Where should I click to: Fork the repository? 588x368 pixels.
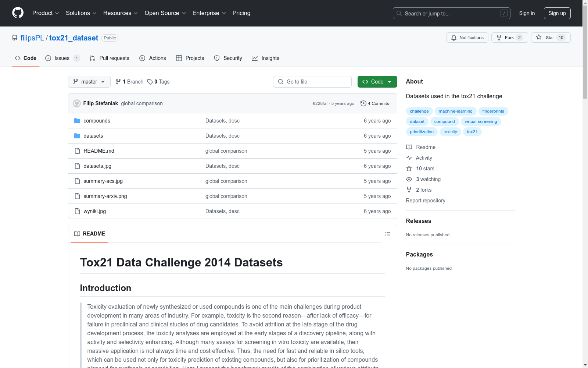509,38
